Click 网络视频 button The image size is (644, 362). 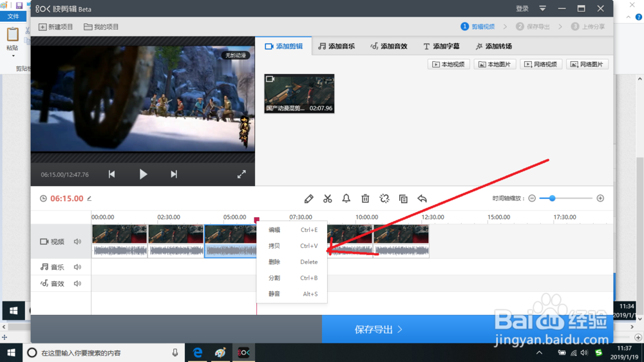(x=541, y=64)
